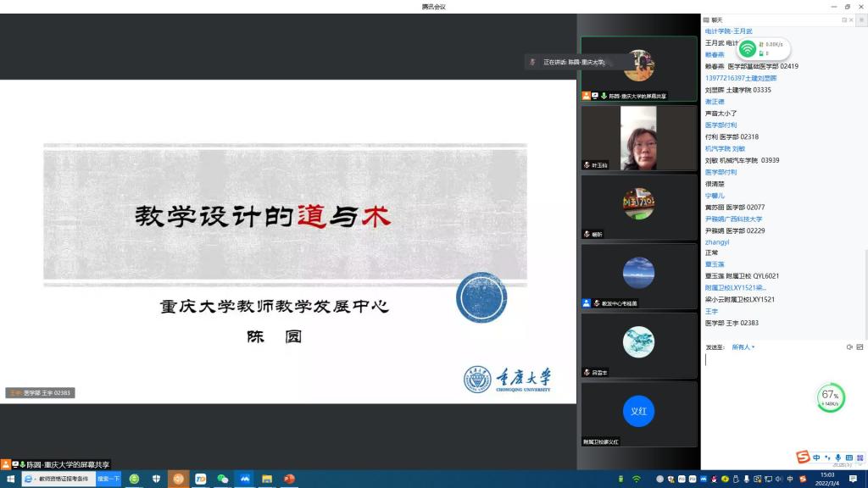Click the mute icon above chat input
This screenshot has height=488, width=868.
click(849, 347)
